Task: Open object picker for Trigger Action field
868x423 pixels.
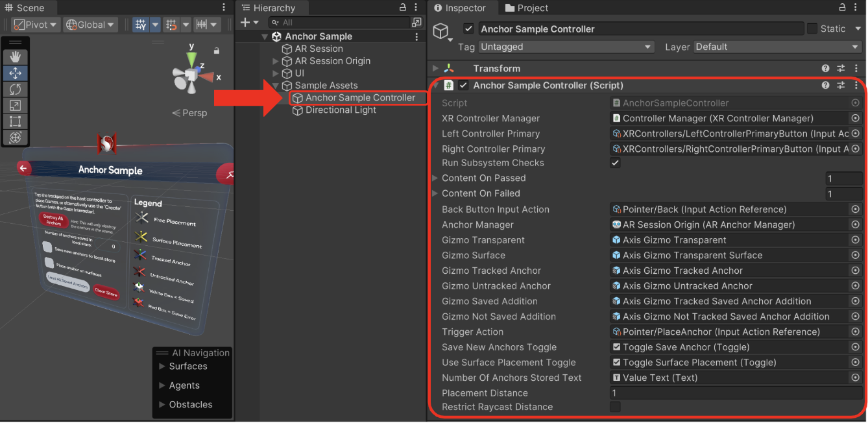Action: 856,332
